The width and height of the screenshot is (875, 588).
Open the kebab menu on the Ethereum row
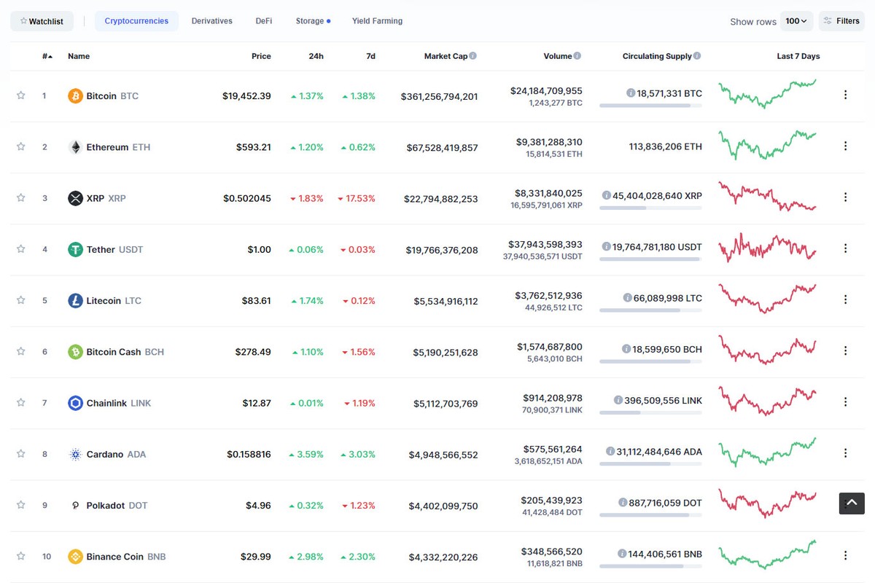pyautogui.click(x=845, y=146)
